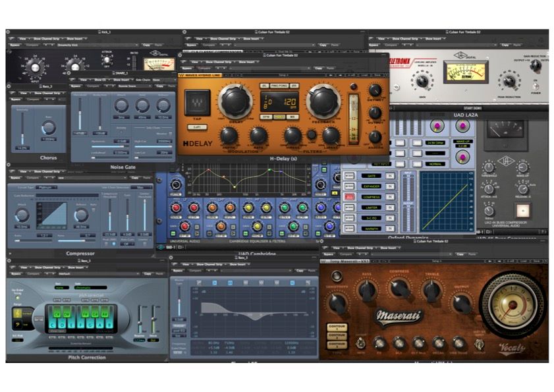Open the preset dropdown in Channel EQ window
This screenshot has height=392, width=554.
tap(256, 270)
